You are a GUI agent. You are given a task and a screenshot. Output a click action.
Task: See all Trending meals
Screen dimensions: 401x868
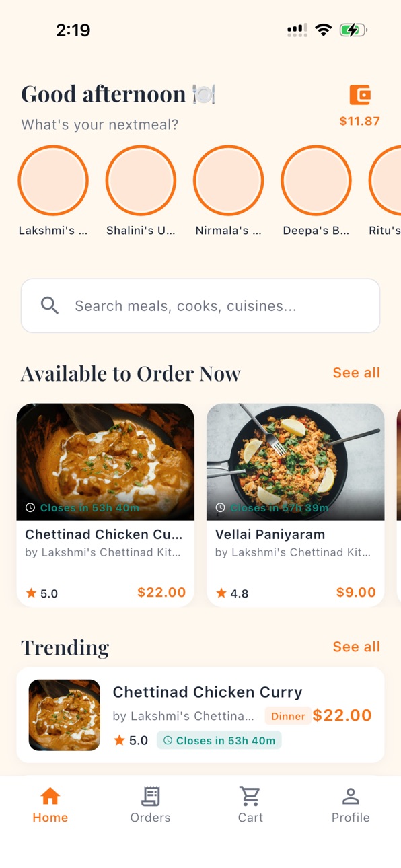point(357,647)
